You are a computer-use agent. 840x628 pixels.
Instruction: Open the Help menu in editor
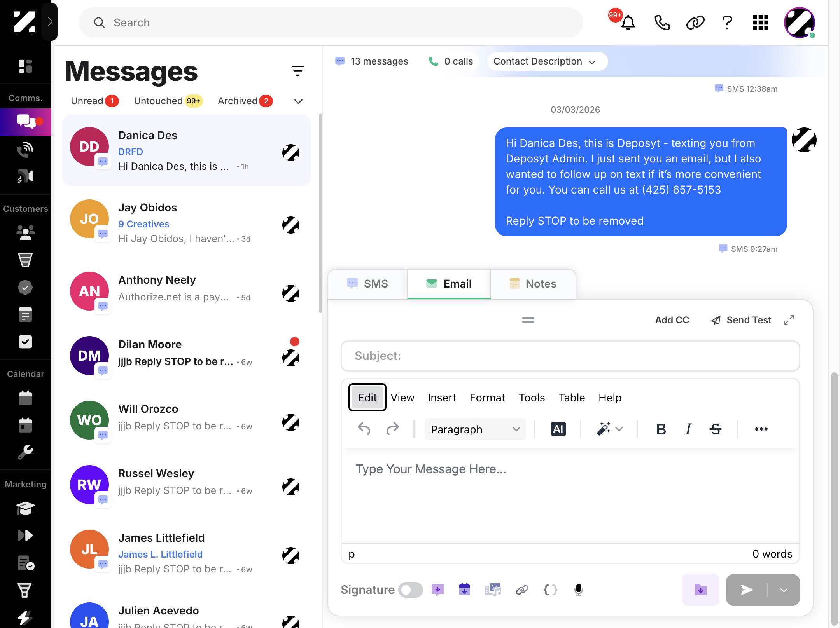click(x=610, y=398)
